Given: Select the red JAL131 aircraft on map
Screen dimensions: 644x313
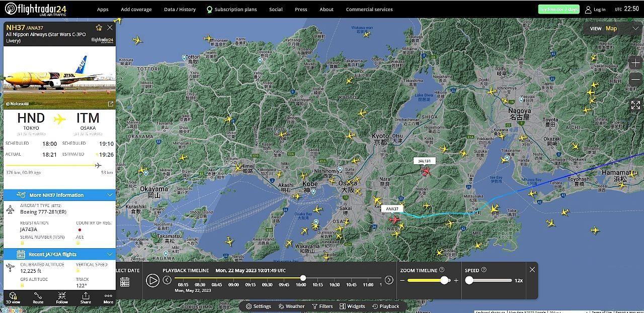Looking at the screenshot, I should pyautogui.click(x=426, y=172).
